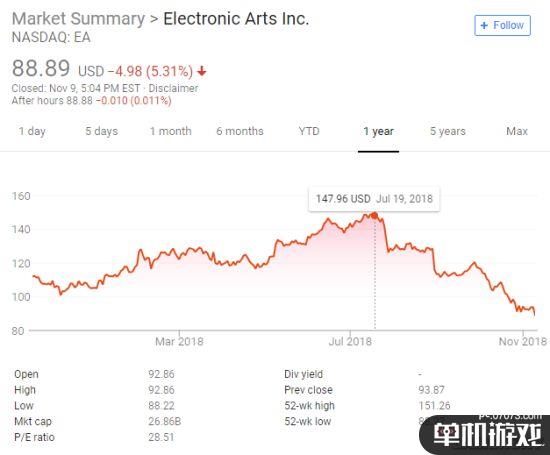Switch to 5 days range tab
The width and height of the screenshot is (550, 455).
click(102, 131)
